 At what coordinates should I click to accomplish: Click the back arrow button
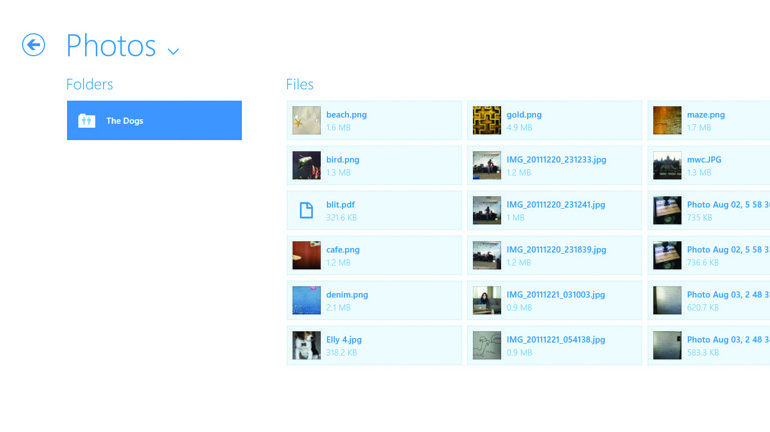click(x=34, y=45)
